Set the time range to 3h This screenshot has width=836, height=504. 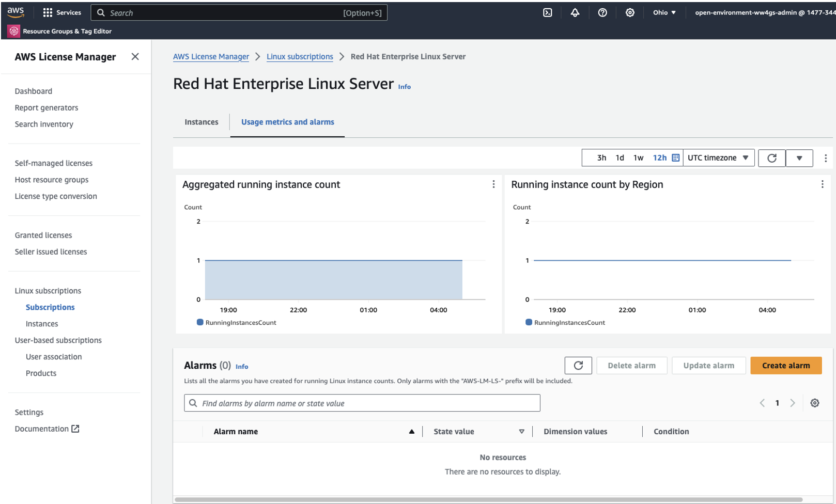coord(601,158)
